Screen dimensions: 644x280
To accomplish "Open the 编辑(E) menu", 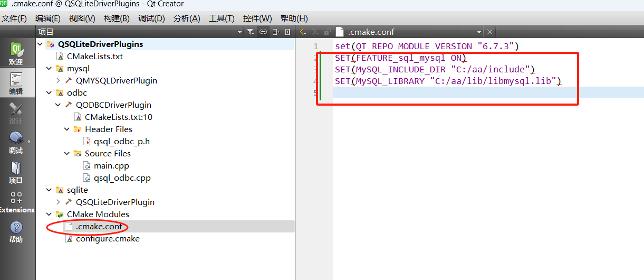I will (49, 18).
